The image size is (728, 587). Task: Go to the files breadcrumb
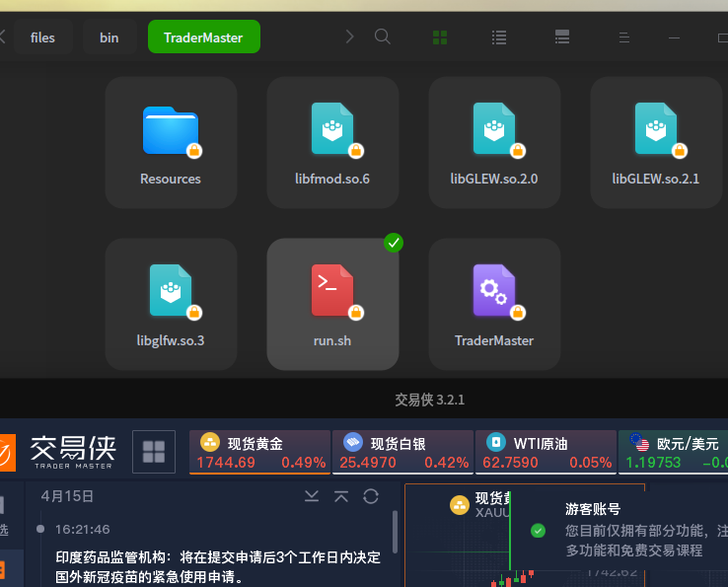pos(42,37)
